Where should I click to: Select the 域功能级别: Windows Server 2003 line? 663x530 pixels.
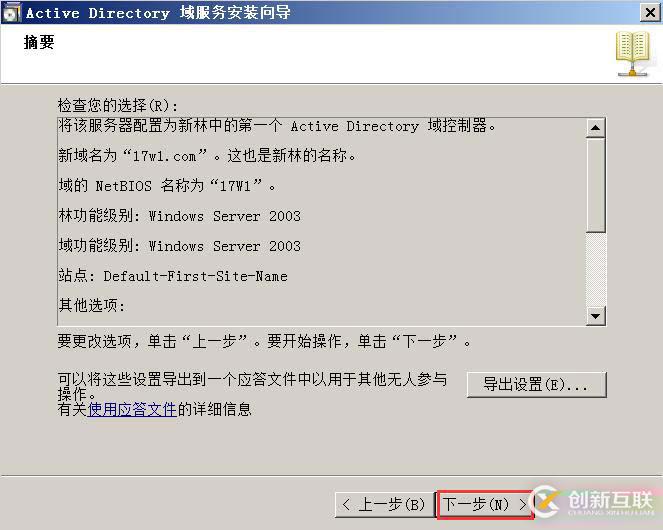tap(180, 246)
